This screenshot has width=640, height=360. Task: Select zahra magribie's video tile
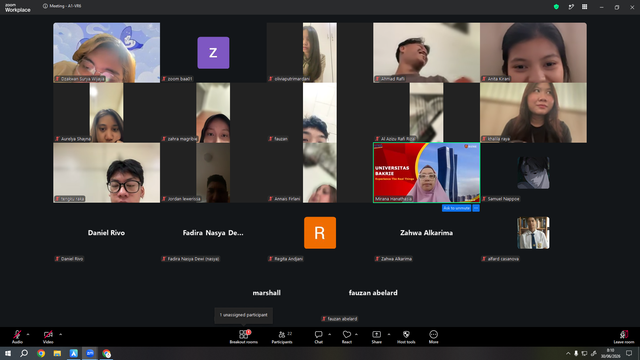point(213,113)
